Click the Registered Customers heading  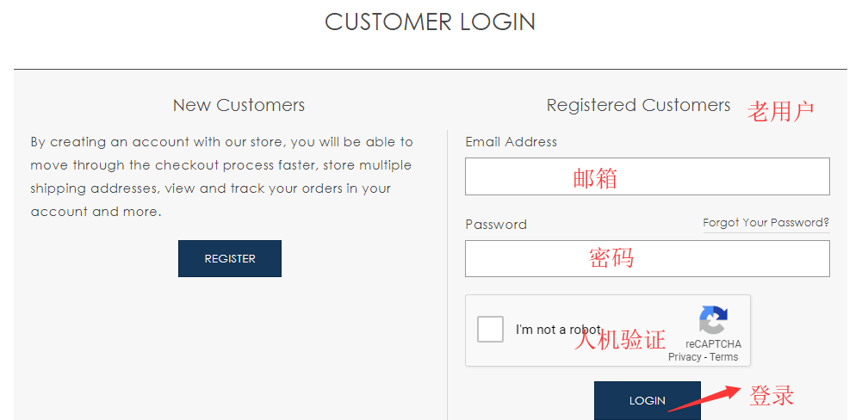click(638, 106)
